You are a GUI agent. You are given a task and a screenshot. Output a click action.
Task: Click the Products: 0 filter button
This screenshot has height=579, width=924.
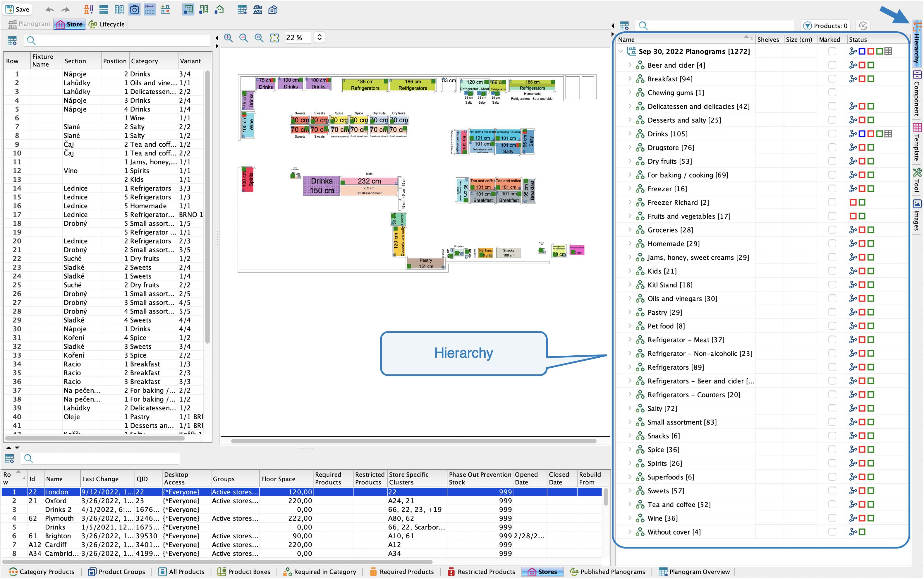tap(825, 26)
